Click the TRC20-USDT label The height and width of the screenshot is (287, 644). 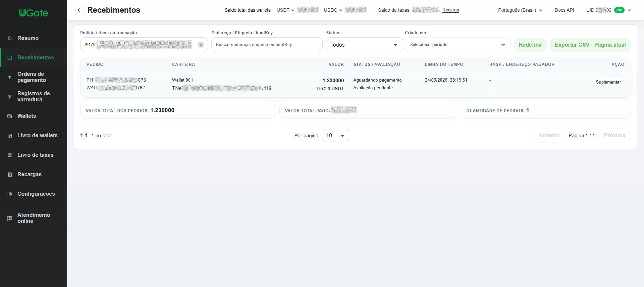point(330,89)
